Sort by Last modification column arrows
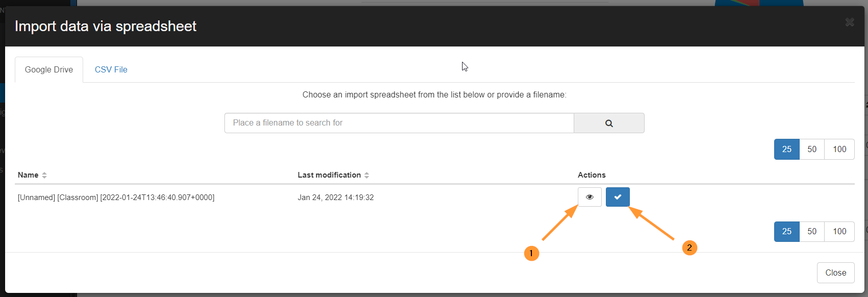 [367, 175]
